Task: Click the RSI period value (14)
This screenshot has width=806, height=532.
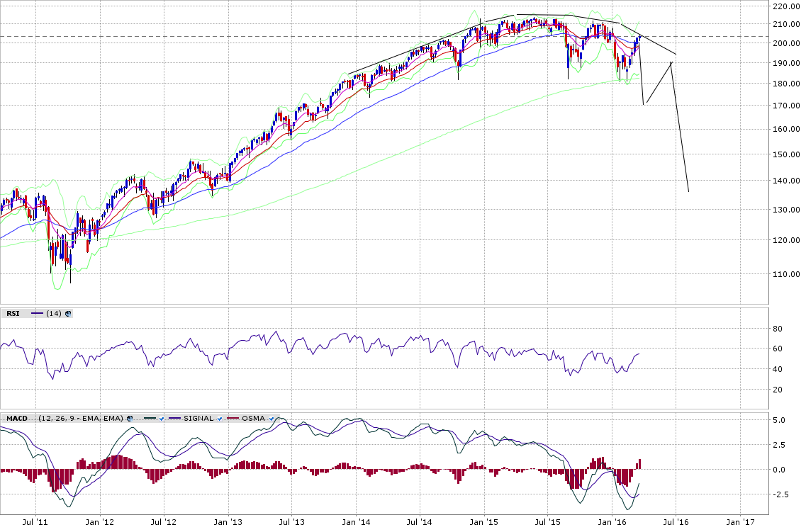Action: click(53, 314)
